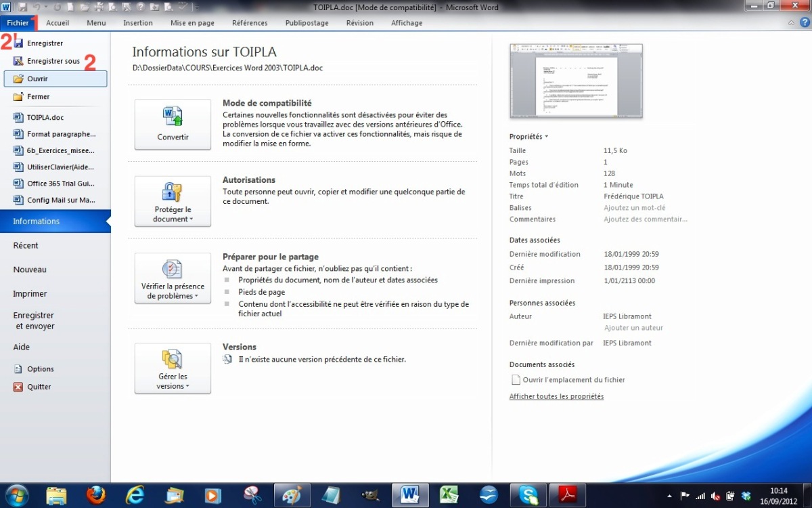Click the Quick print icon in quick access toolbar
The width and height of the screenshot is (812, 508).
point(99,7)
